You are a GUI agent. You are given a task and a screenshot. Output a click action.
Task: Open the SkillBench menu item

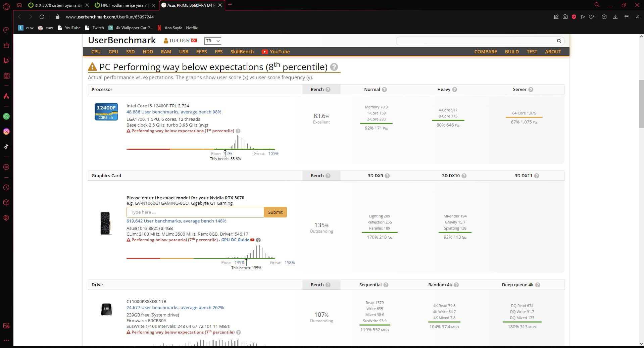242,52
